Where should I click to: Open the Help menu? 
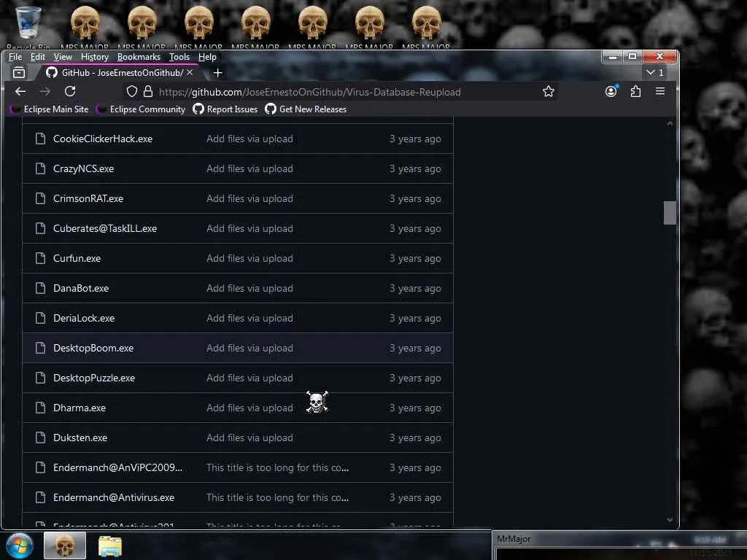[207, 57]
